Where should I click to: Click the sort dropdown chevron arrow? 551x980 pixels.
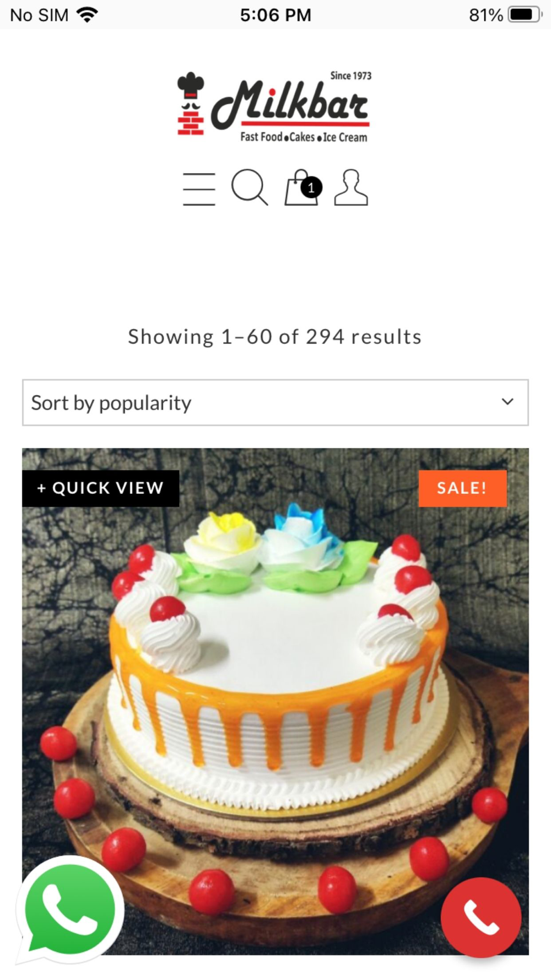tap(507, 402)
